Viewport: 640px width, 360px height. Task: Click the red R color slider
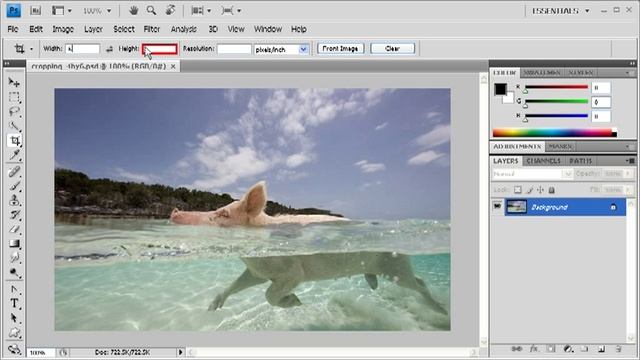(x=557, y=87)
